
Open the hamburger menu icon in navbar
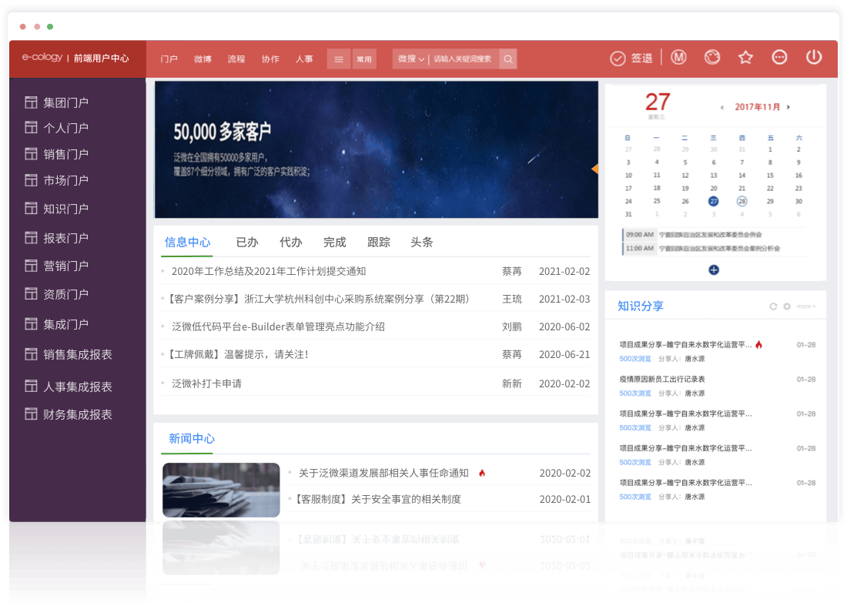click(x=339, y=59)
